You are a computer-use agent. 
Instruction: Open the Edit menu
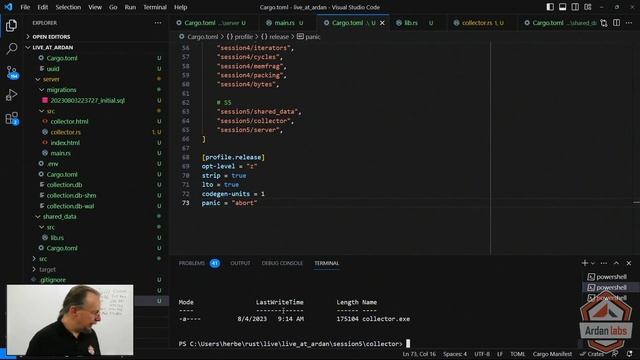click(x=42, y=7)
